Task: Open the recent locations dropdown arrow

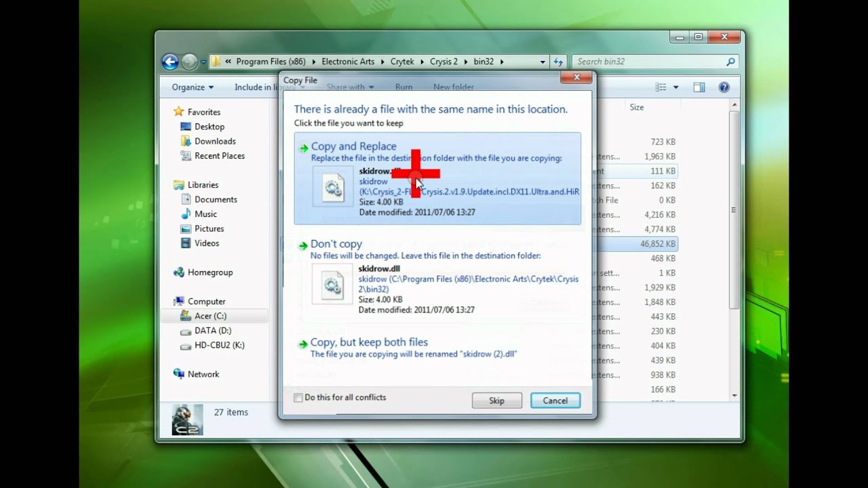Action: tap(203, 62)
